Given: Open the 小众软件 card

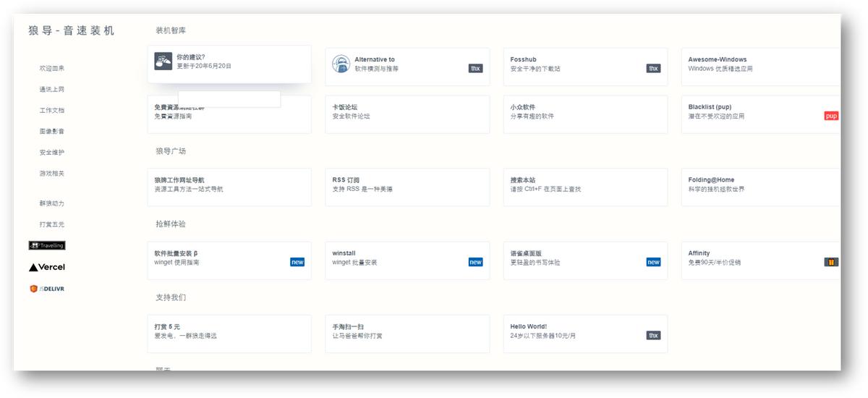Looking at the screenshot, I should pos(585,114).
